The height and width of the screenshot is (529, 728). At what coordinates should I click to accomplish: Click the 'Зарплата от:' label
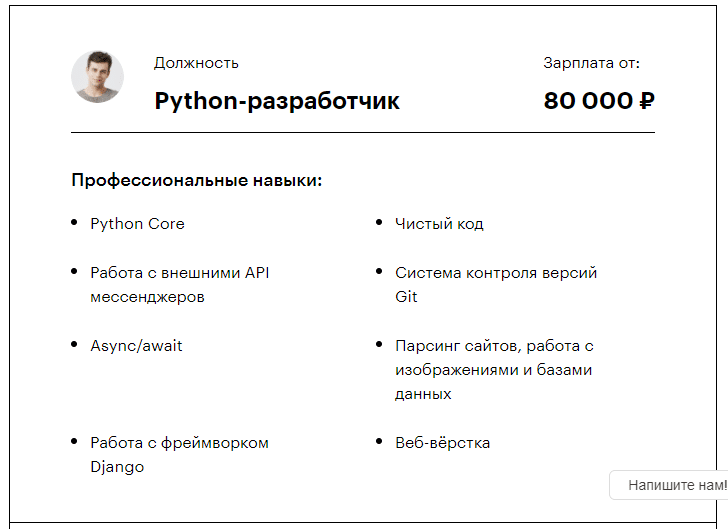pyautogui.click(x=592, y=63)
